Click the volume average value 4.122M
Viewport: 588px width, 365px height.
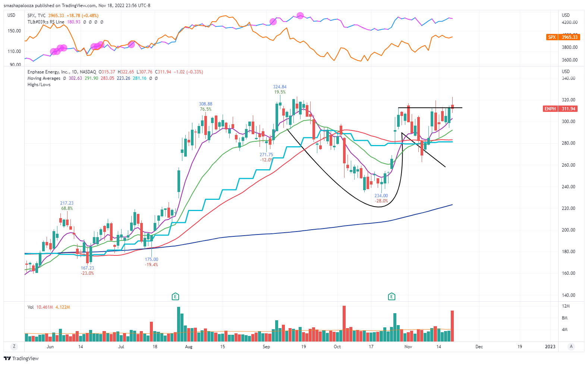click(63, 307)
